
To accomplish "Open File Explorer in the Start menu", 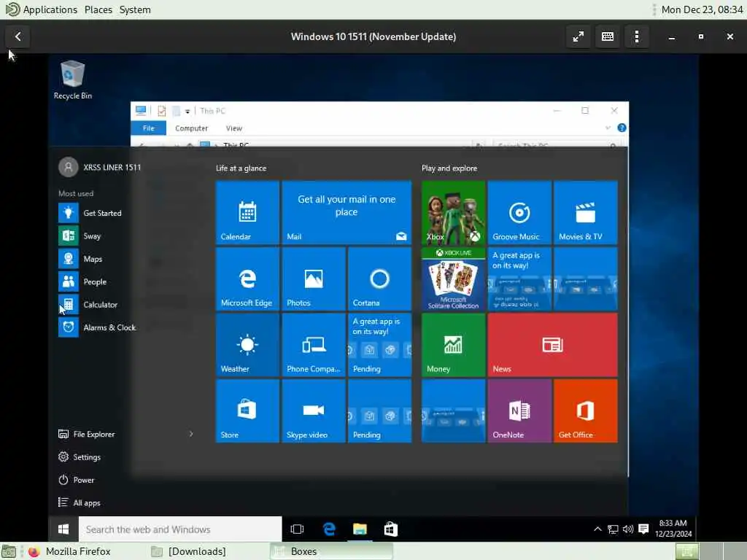I will point(87,434).
